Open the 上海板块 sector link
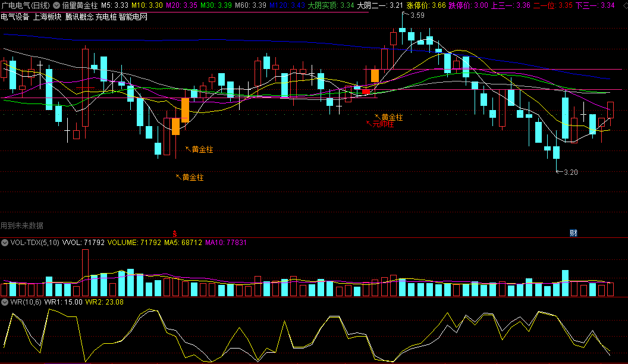 47,17
